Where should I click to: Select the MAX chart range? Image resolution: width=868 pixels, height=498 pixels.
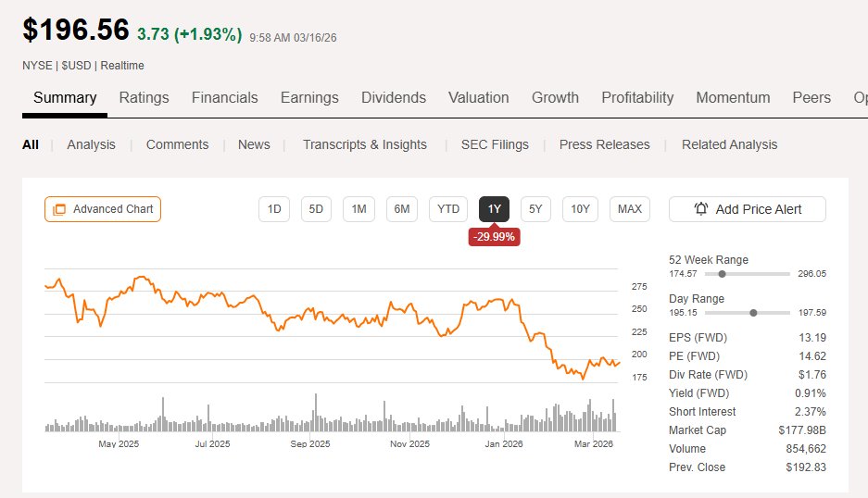tap(629, 209)
